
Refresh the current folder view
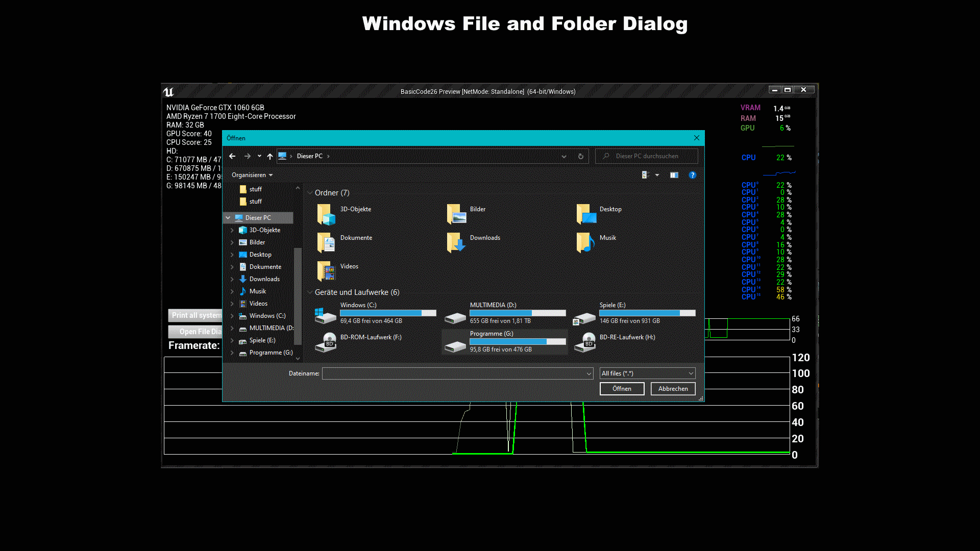581,156
